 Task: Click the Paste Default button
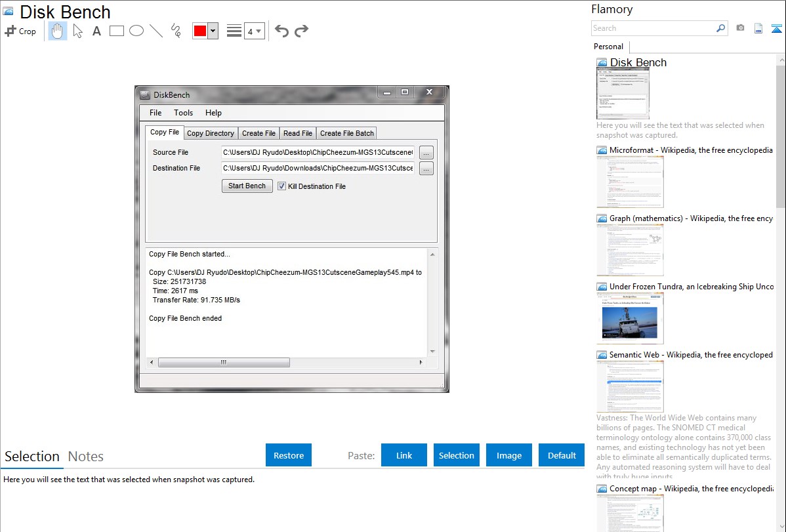562,455
